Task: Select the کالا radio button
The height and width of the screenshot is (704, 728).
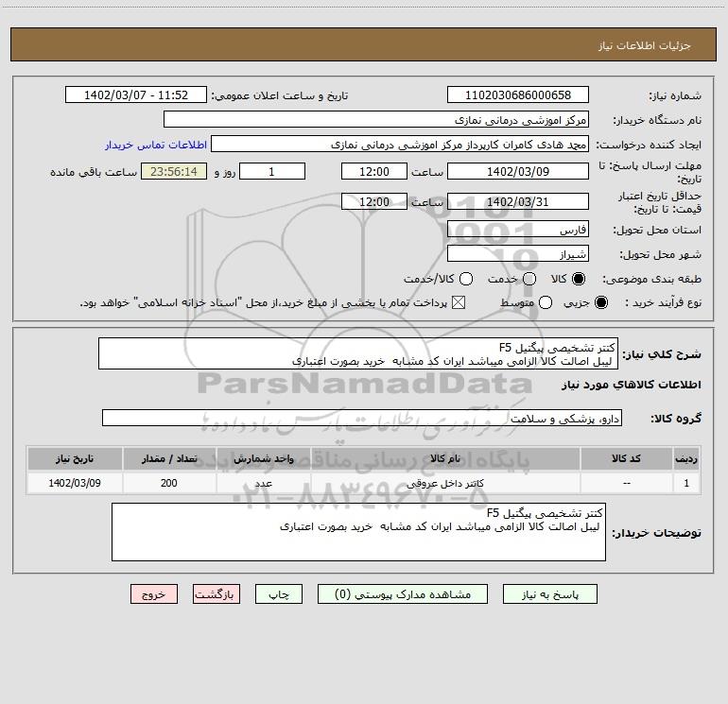Action: pyautogui.click(x=579, y=279)
